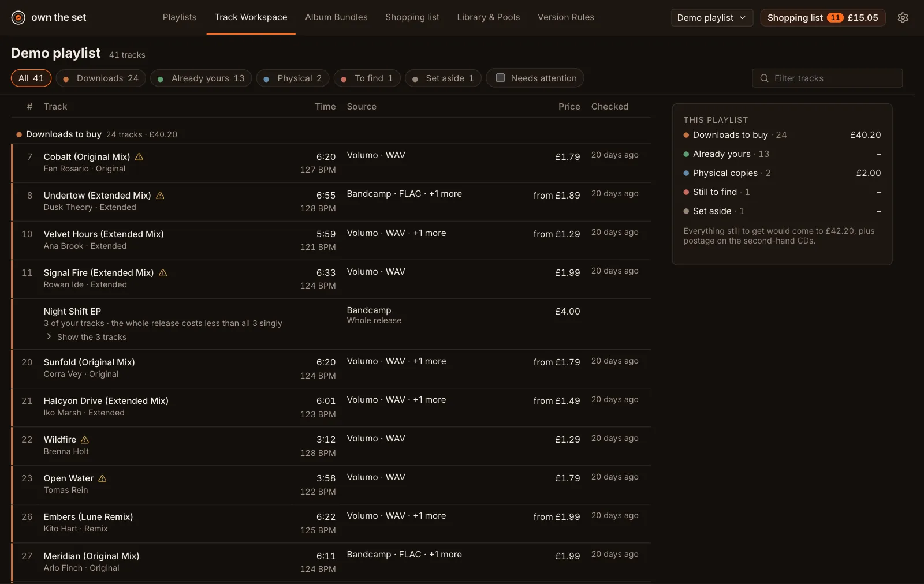924x584 pixels.
Task: Click the warning icon next to Open Water
Action: tap(102, 478)
